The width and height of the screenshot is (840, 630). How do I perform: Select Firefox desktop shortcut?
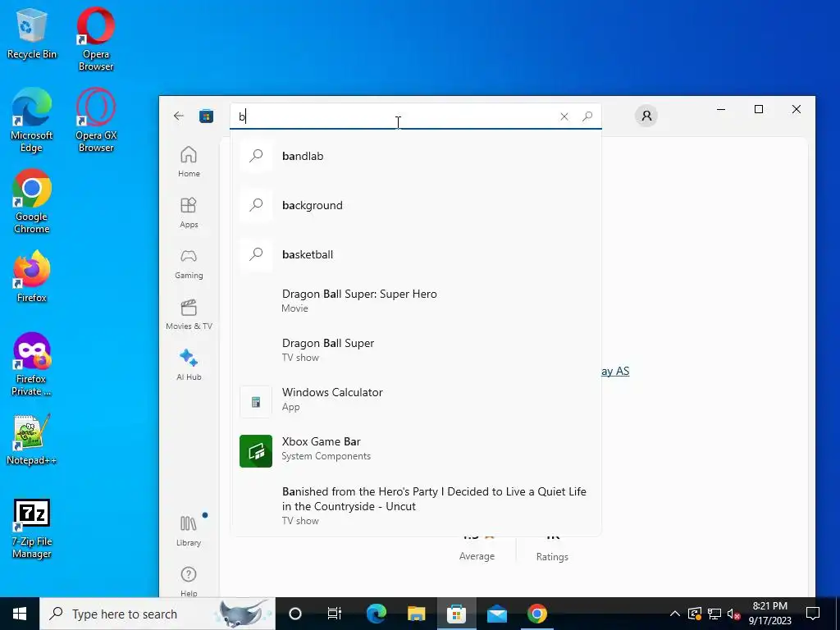click(32, 277)
